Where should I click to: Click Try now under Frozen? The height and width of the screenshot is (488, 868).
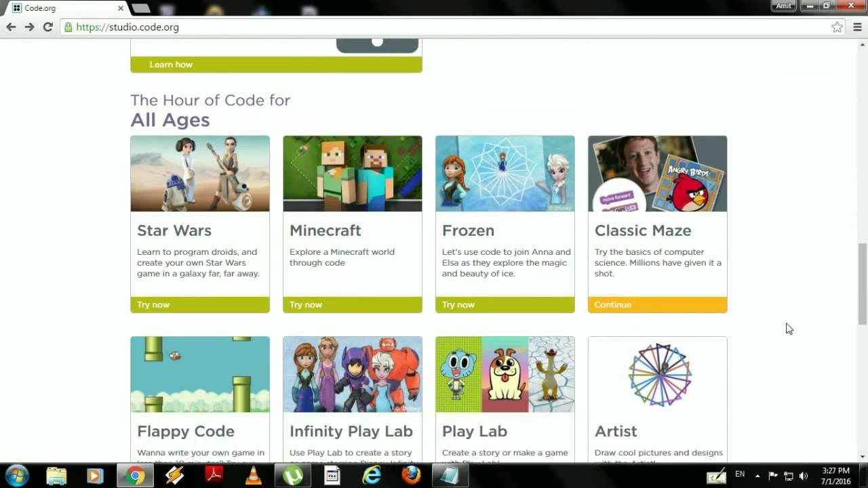[505, 305]
